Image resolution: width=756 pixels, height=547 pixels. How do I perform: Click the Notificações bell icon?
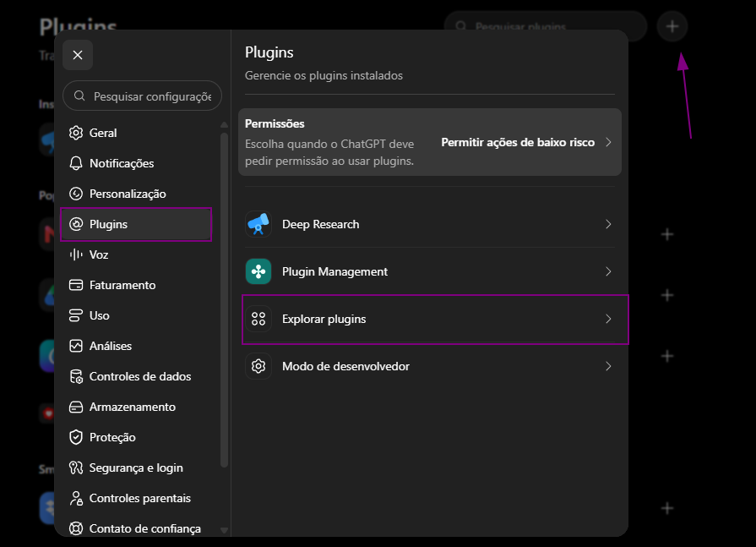click(x=76, y=163)
